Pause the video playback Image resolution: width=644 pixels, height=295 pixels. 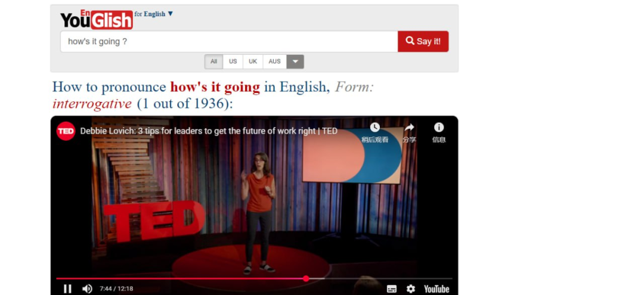pos(67,288)
